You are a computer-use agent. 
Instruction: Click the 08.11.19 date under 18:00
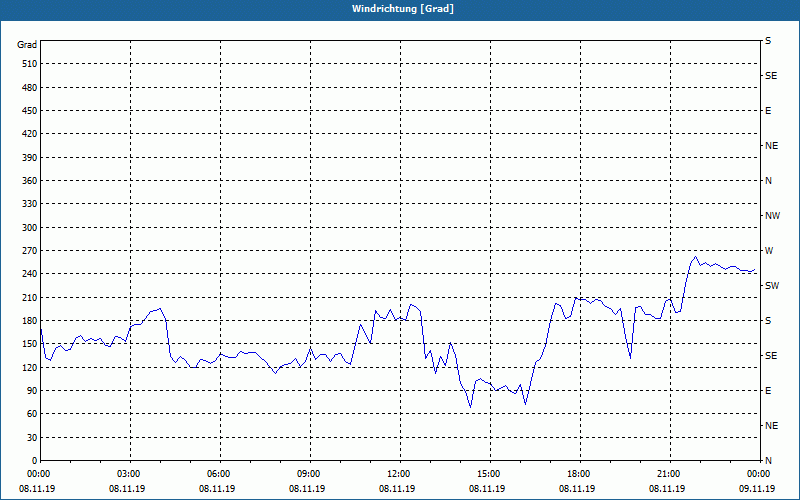tap(577, 489)
